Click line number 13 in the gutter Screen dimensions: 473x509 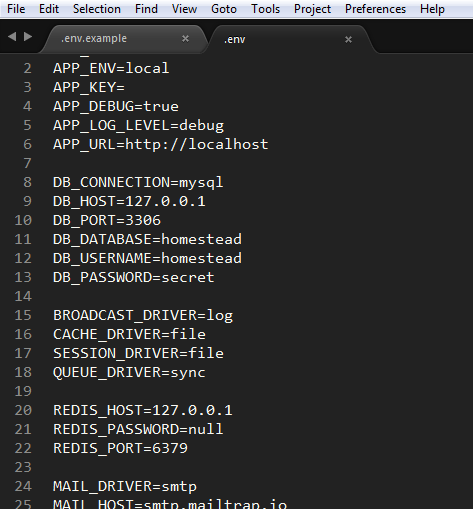click(23, 277)
